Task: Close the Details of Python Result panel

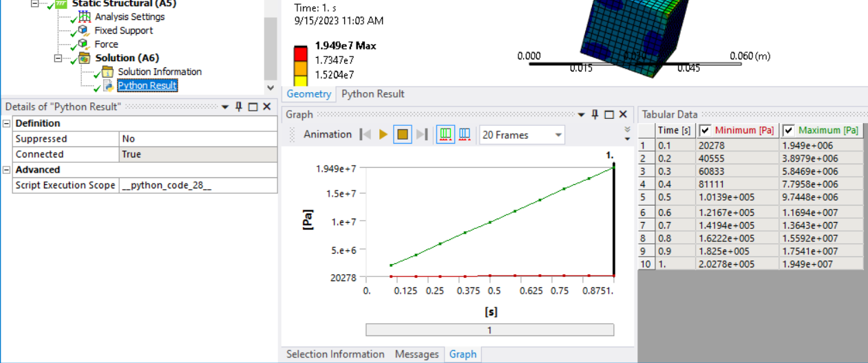Action: point(267,107)
